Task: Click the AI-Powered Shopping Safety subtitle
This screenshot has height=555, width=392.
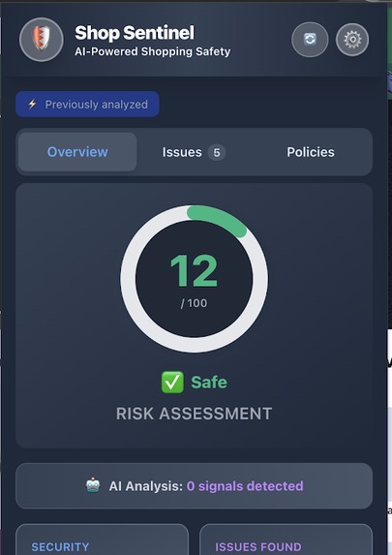Action: point(153,51)
